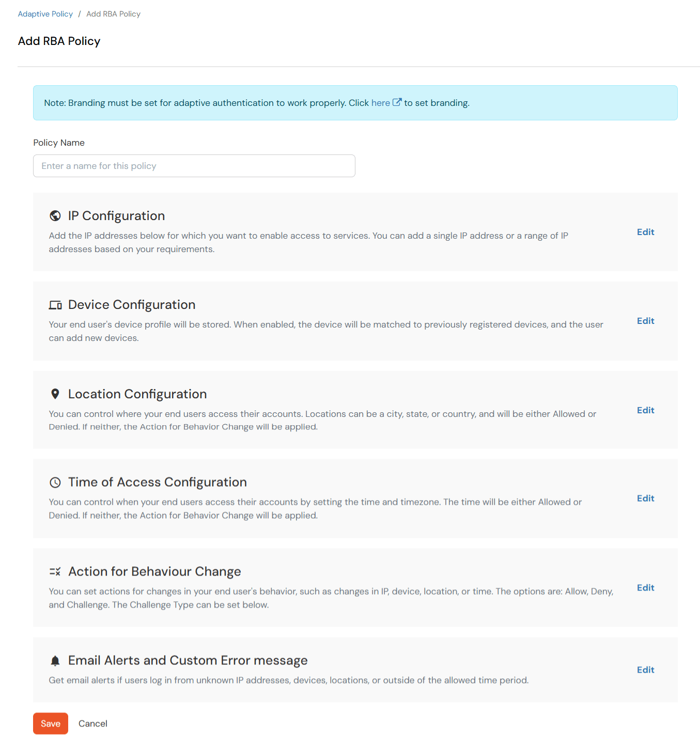
Task: Edit the IP Configuration section
Action: (645, 231)
